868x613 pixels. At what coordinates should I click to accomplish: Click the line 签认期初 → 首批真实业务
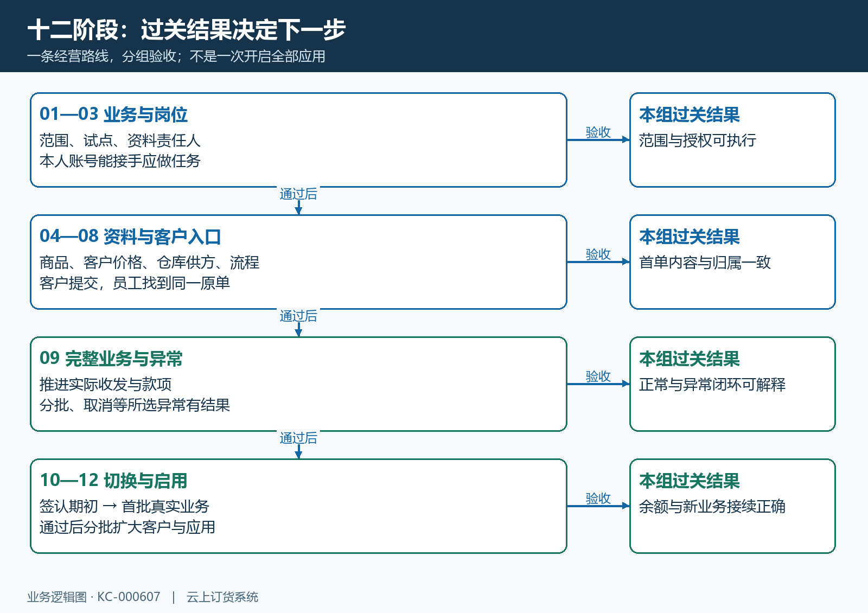pos(124,507)
